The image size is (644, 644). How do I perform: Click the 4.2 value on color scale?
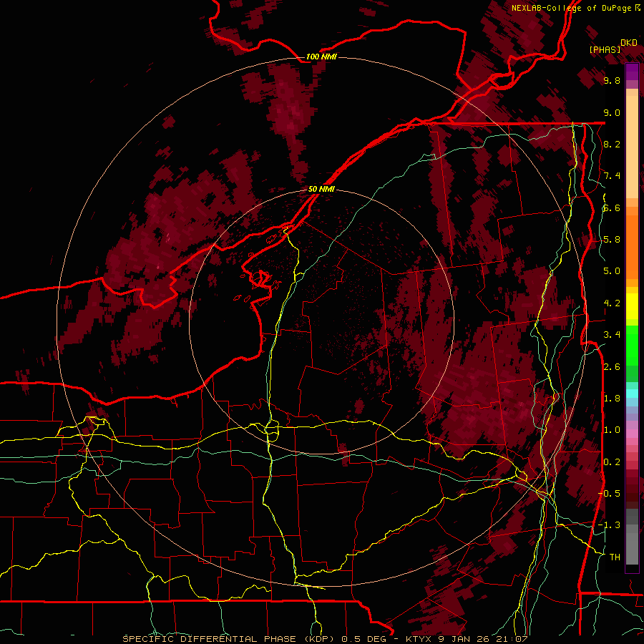click(x=612, y=303)
